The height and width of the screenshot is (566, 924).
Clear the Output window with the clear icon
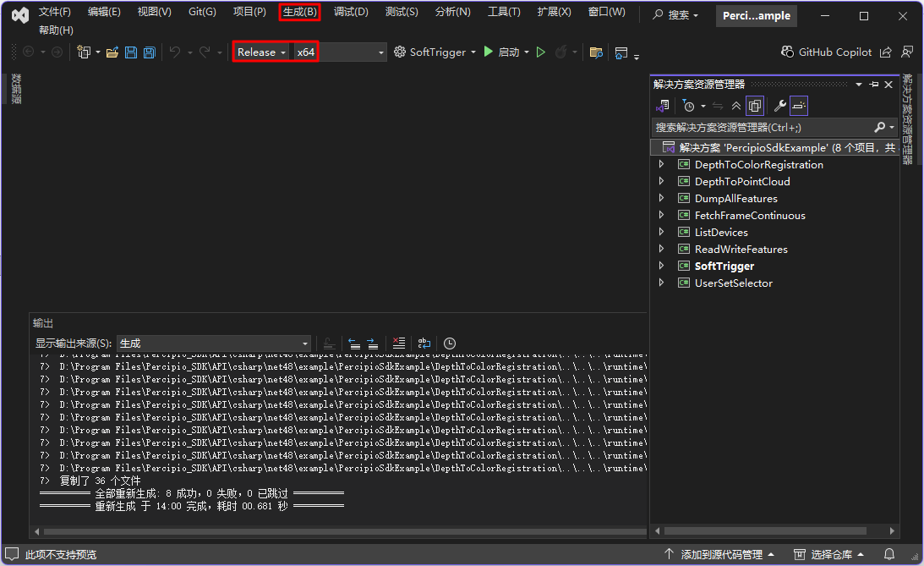point(398,343)
